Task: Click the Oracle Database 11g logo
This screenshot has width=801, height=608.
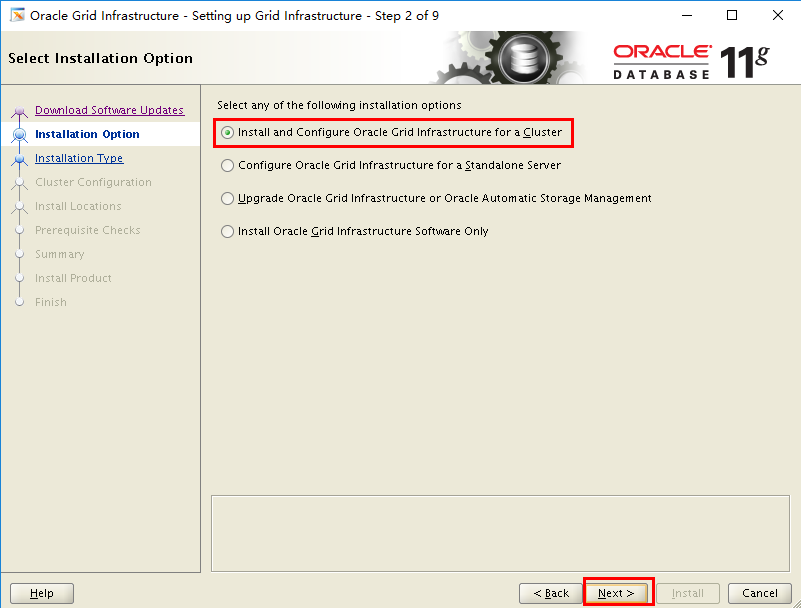Action: coord(691,62)
